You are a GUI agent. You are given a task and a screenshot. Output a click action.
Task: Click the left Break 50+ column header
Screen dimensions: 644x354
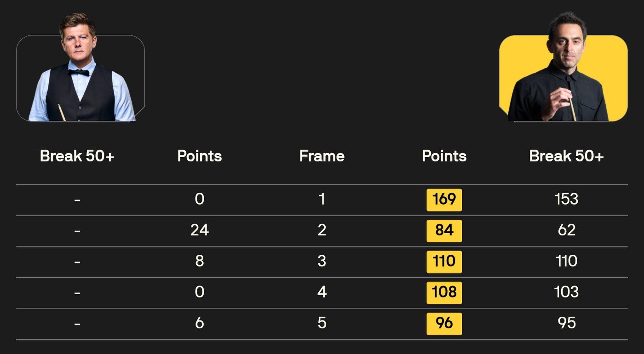pos(77,156)
